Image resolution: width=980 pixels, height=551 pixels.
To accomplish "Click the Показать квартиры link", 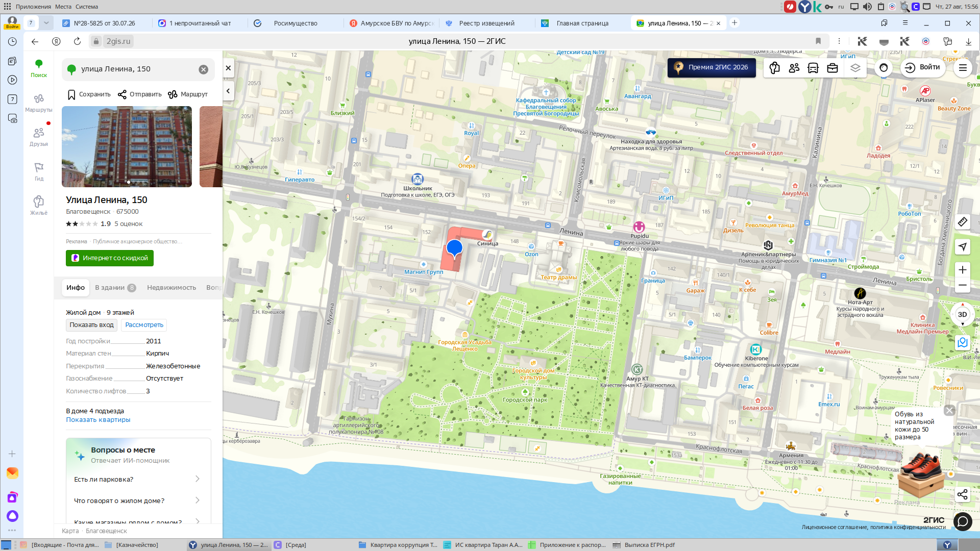I will (x=98, y=420).
